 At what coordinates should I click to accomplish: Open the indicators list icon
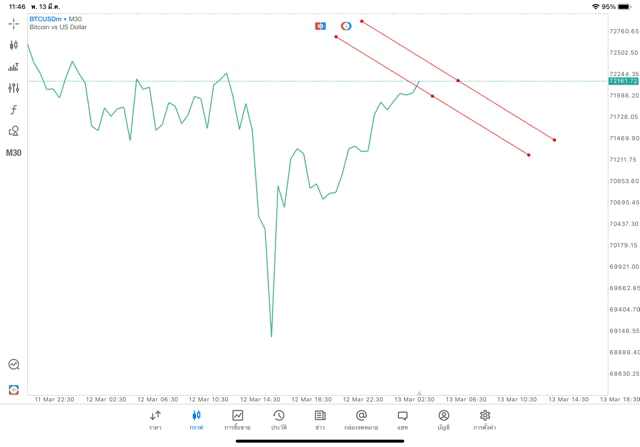13,67
